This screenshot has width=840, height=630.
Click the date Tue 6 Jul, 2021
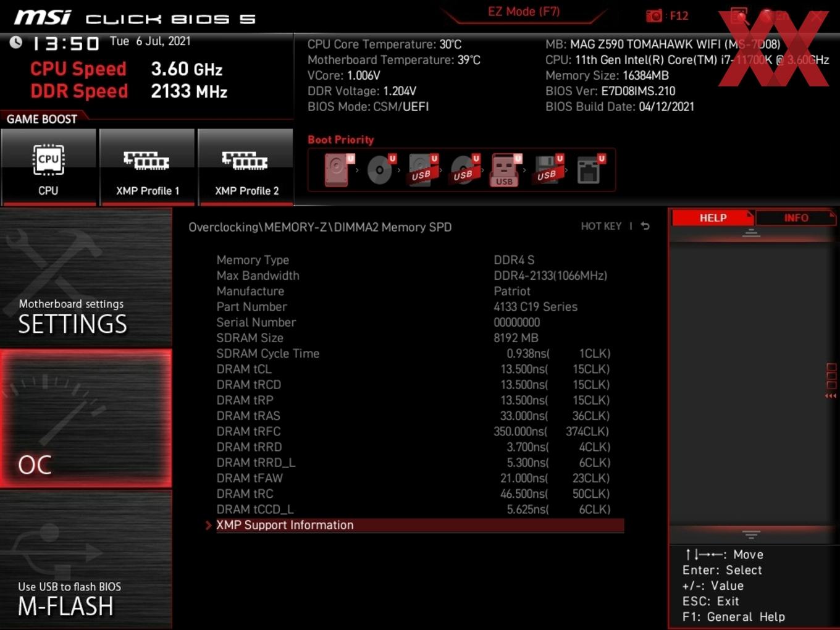point(150,41)
